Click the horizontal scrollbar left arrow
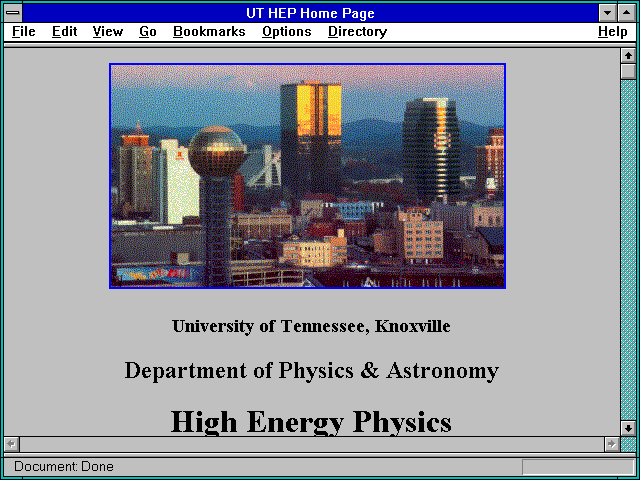The image size is (640, 480). click(x=12, y=444)
